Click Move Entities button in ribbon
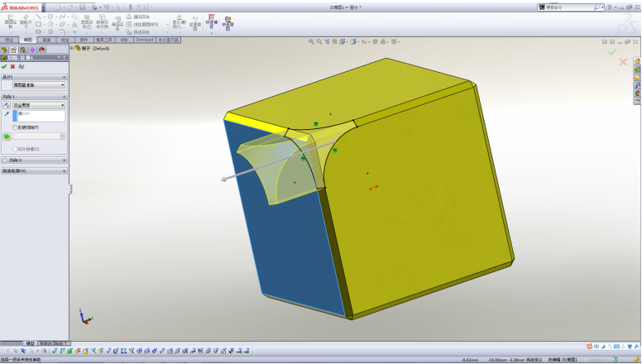The image size is (642, 364). [138, 31]
